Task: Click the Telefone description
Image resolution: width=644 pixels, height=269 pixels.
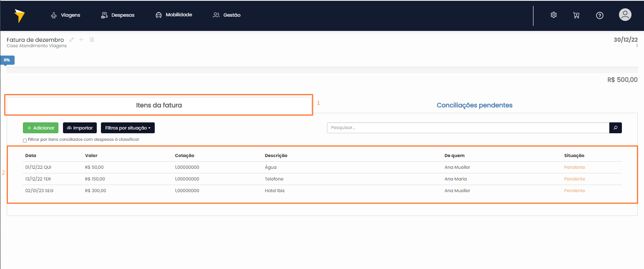Action: (274, 179)
